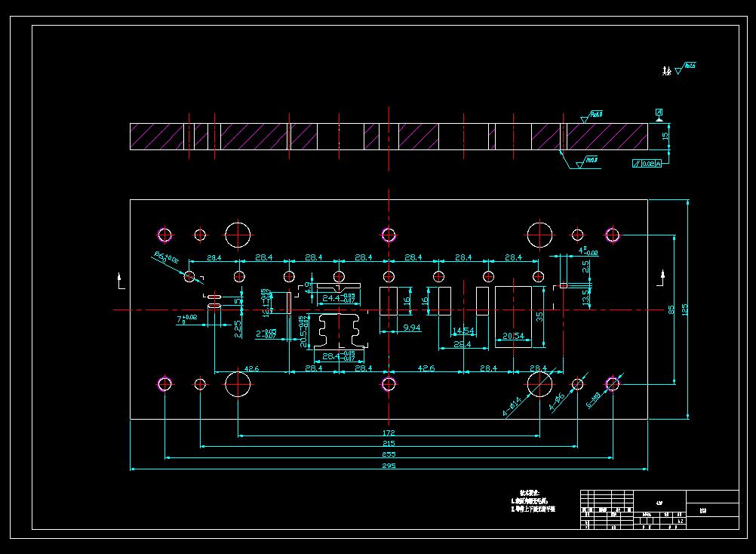The height and width of the screenshot is (554, 756).
Task: Select the 4.9 dimension text
Action: pyautogui.click(x=308, y=288)
